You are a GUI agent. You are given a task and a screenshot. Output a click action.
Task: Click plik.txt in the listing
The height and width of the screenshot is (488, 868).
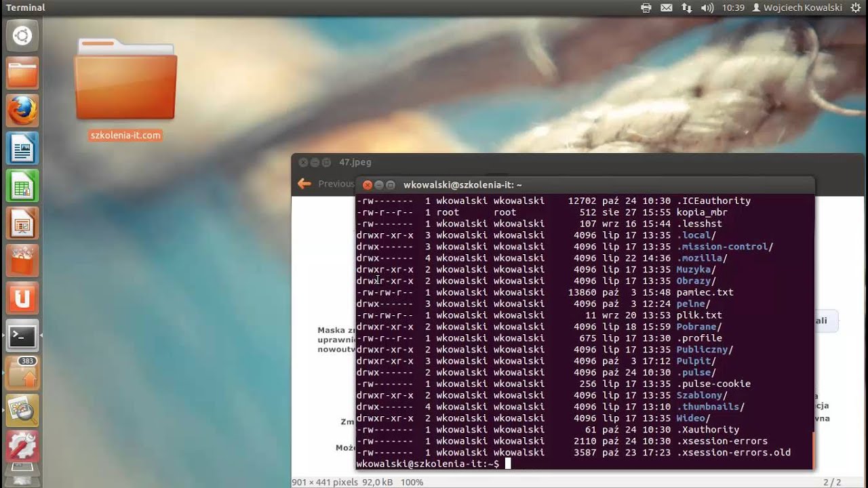pyautogui.click(x=699, y=315)
